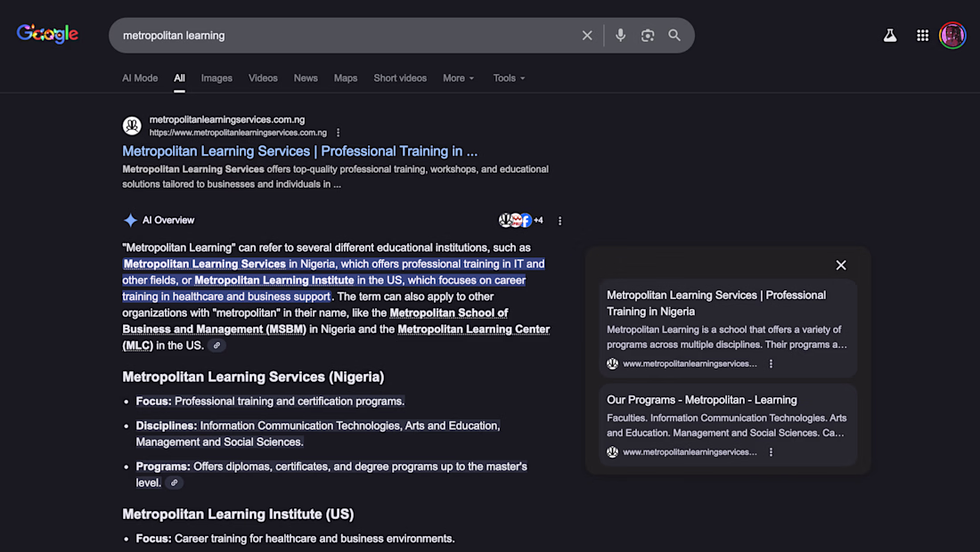Click the first result's site favicon
Viewport: 980px width, 552px height.
click(x=132, y=126)
